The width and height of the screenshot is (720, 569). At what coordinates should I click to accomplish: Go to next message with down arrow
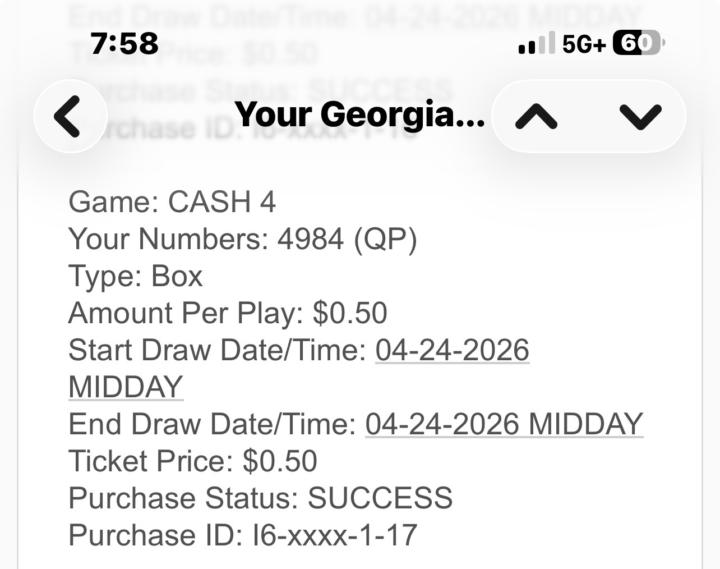[641, 116]
